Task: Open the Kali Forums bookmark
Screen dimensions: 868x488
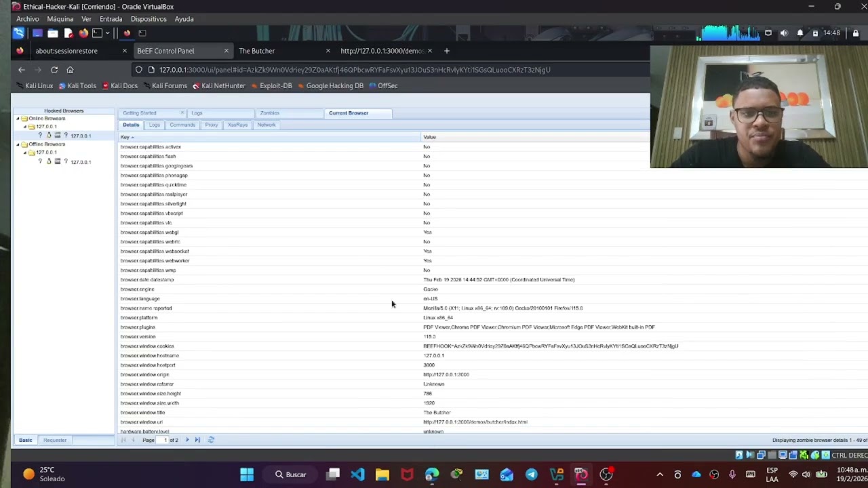Action: click(x=165, y=86)
